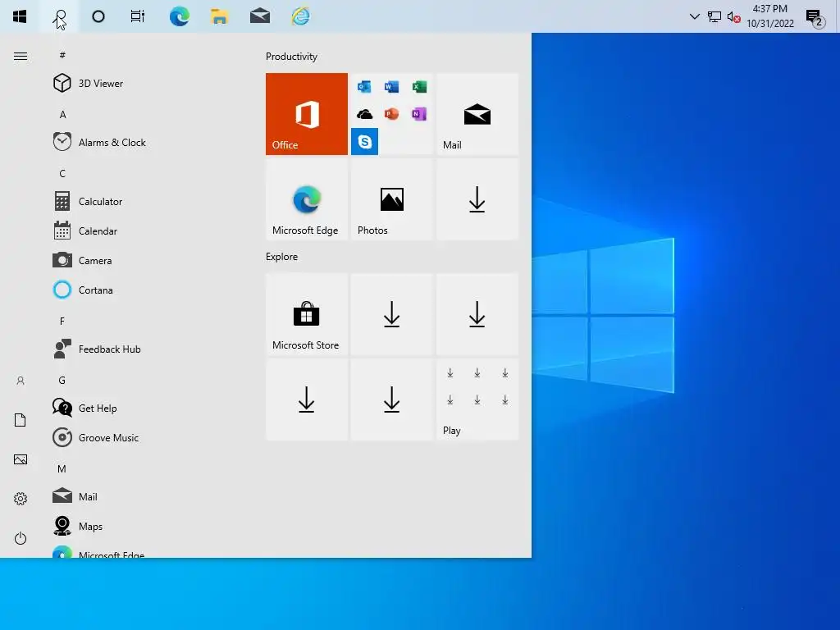Open Groove Music from the app list

coord(149,438)
